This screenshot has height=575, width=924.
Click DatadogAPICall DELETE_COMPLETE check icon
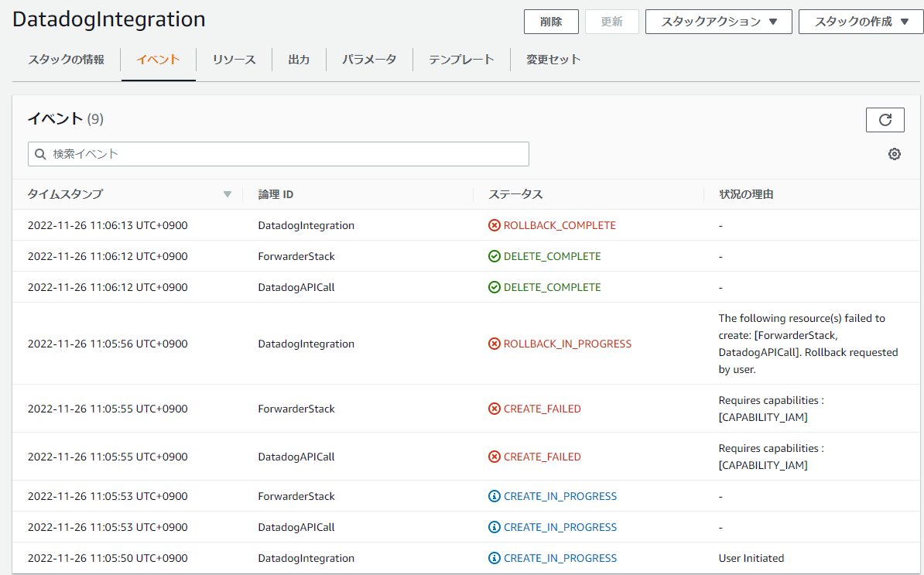coord(494,287)
